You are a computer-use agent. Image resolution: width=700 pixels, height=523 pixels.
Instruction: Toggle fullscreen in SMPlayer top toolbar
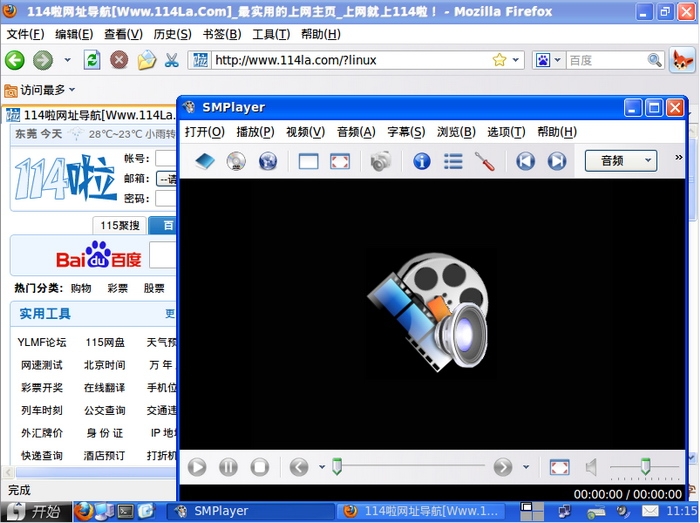click(x=340, y=161)
